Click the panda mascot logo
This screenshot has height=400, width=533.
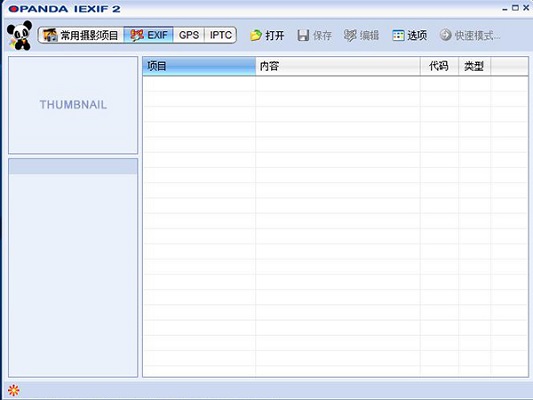point(19,35)
